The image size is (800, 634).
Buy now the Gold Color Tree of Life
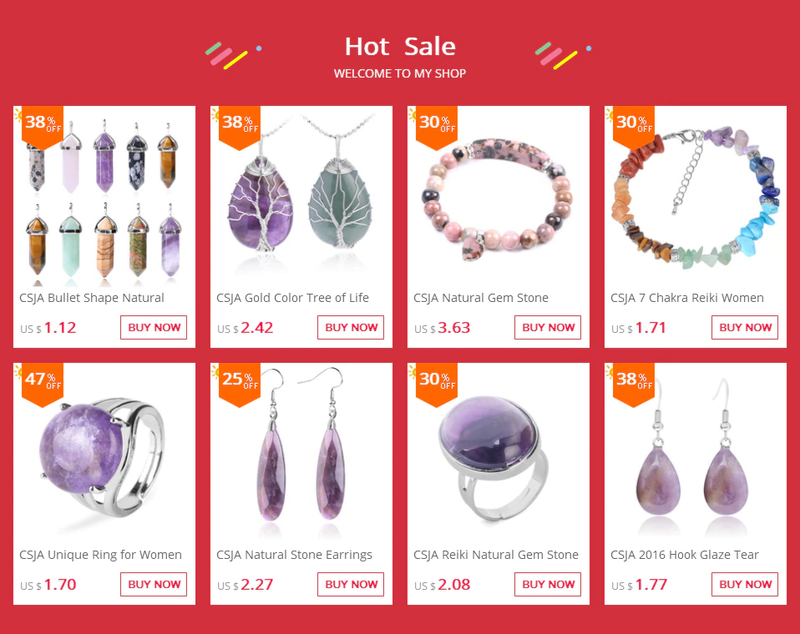pos(351,327)
